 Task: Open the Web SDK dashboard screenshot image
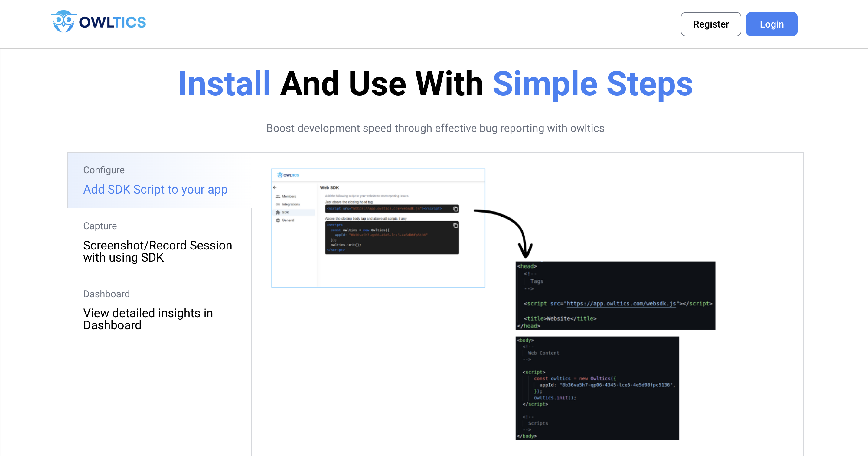tap(378, 228)
